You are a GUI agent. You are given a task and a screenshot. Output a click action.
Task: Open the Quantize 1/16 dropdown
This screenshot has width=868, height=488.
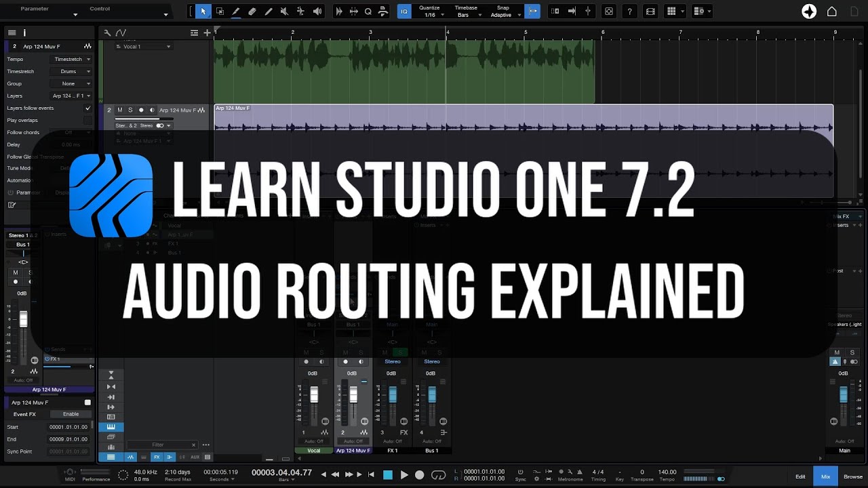pos(430,12)
